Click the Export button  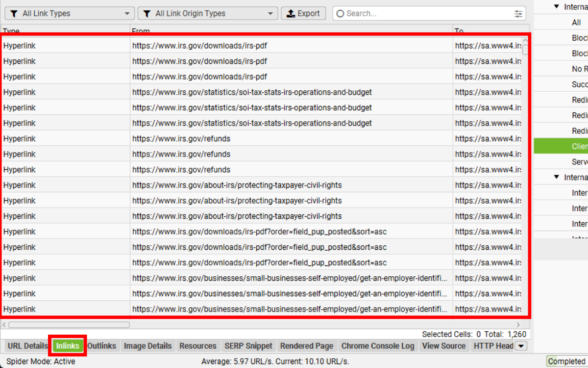pyautogui.click(x=303, y=14)
